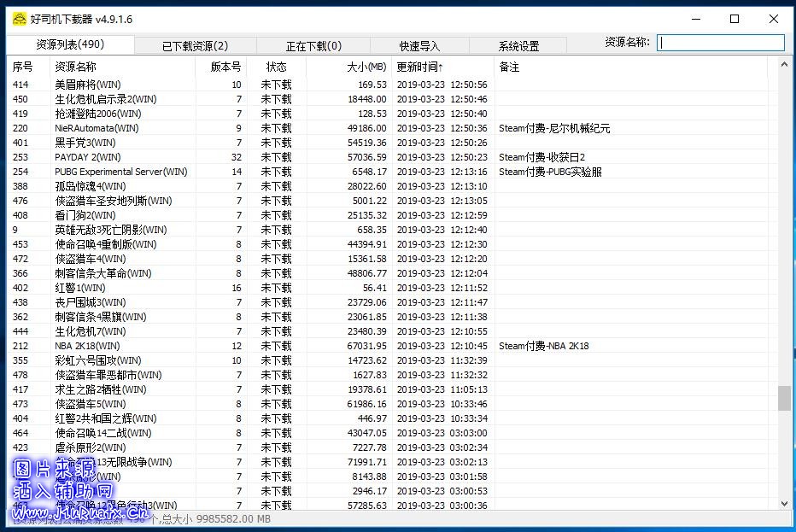This screenshot has width=796, height=532.
Task: Click the update time 2019-03-23 03:00:36
Action: (x=442, y=506)
